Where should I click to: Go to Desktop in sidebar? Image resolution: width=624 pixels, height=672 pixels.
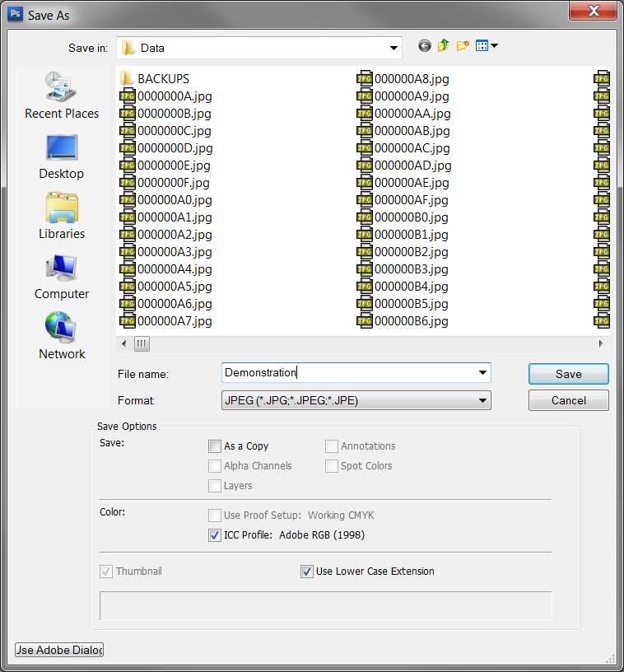62,156
